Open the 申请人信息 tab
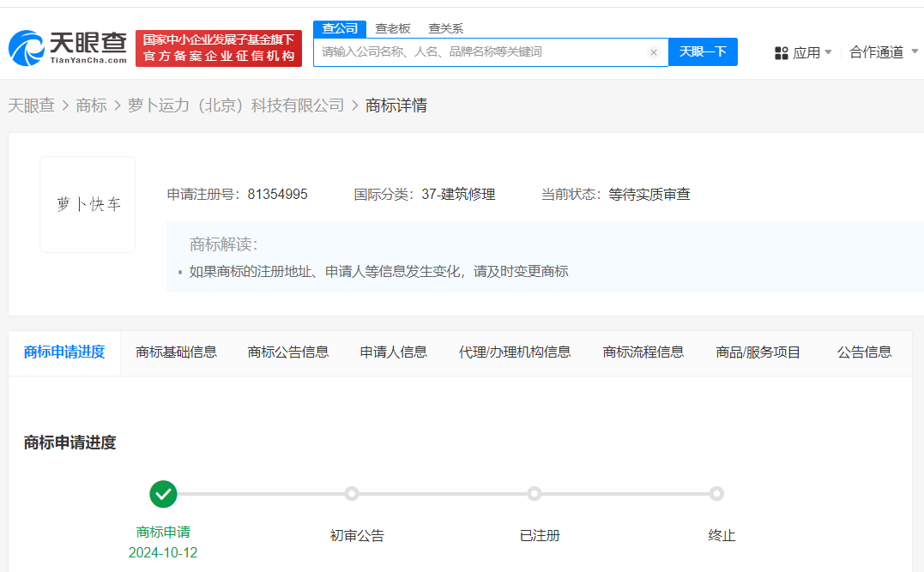The width and height of the screenshot is (924, 572). click(393, 352)
